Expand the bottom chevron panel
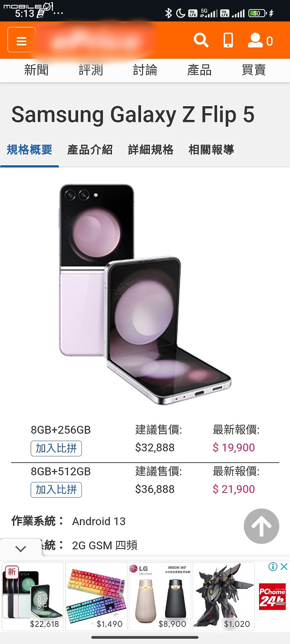The width and height of the screenshot is (290, 644). click(x=21, y=548)
